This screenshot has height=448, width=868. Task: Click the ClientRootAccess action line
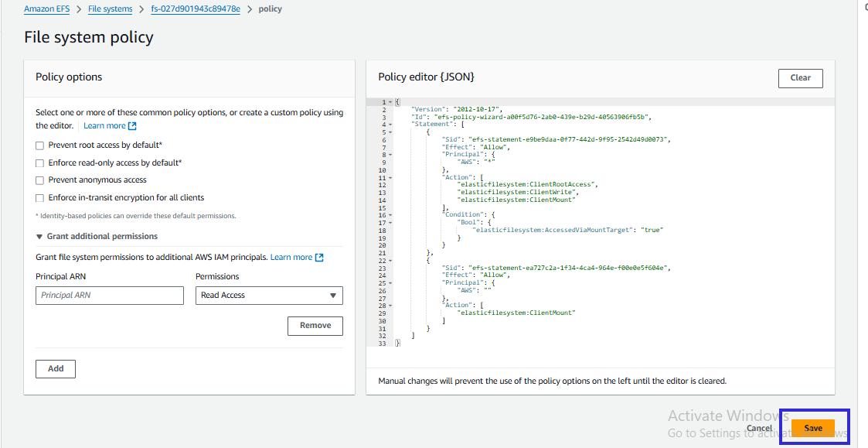[x=528, y=185]
